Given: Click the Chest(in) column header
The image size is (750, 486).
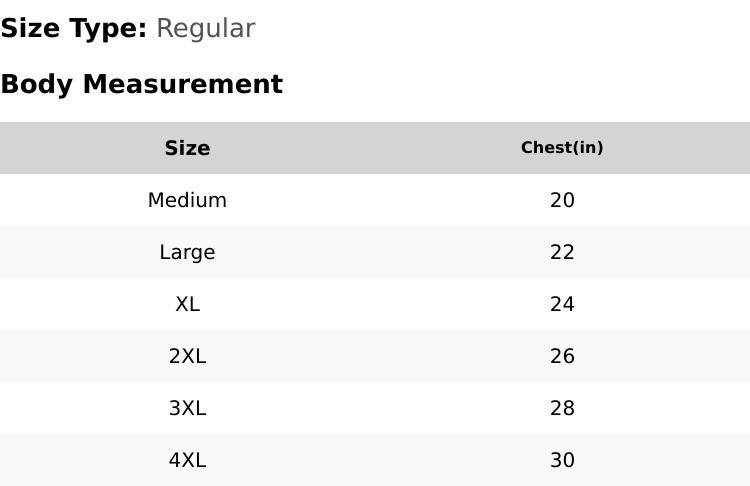Looking at the screenshot, I should point(562,148).
